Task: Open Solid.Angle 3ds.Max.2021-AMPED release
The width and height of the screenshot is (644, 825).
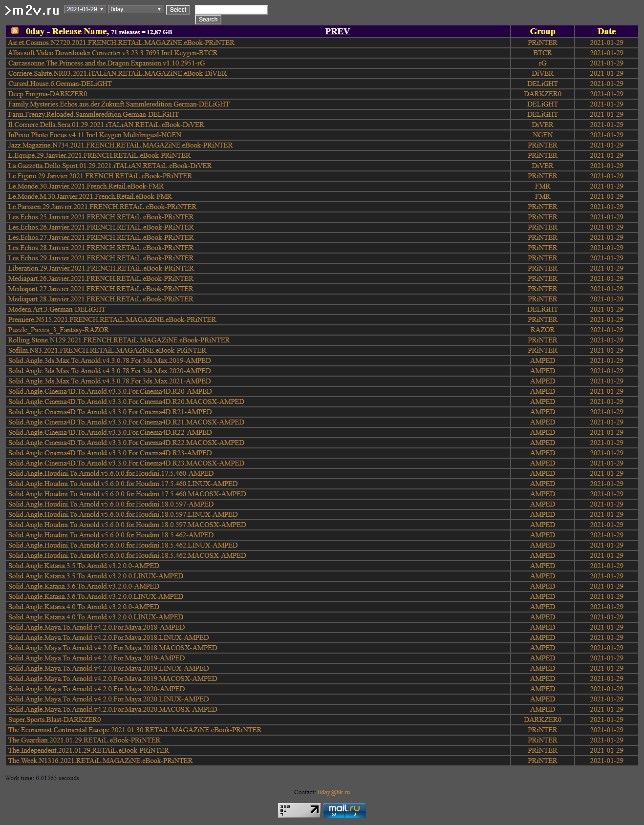Action: click(109, 381)
